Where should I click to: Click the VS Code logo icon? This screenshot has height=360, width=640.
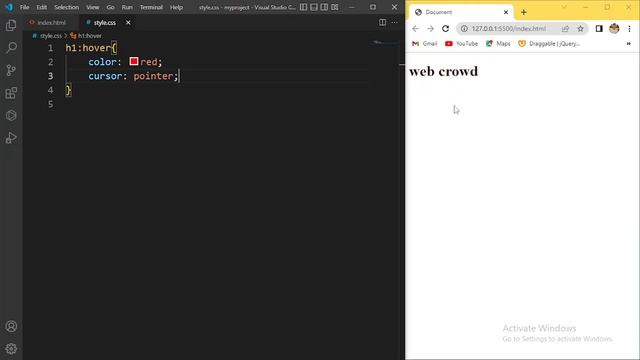pyautogui.click(x=9, y=7)
